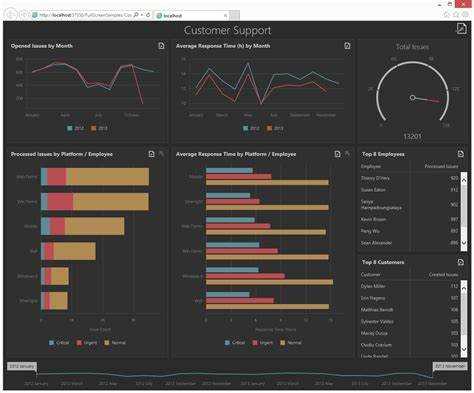The height and width of the screenshot is (393, 474).
Task: Toggle the 2012 legend in Opened Issues by Month
Action: (76, 128)
